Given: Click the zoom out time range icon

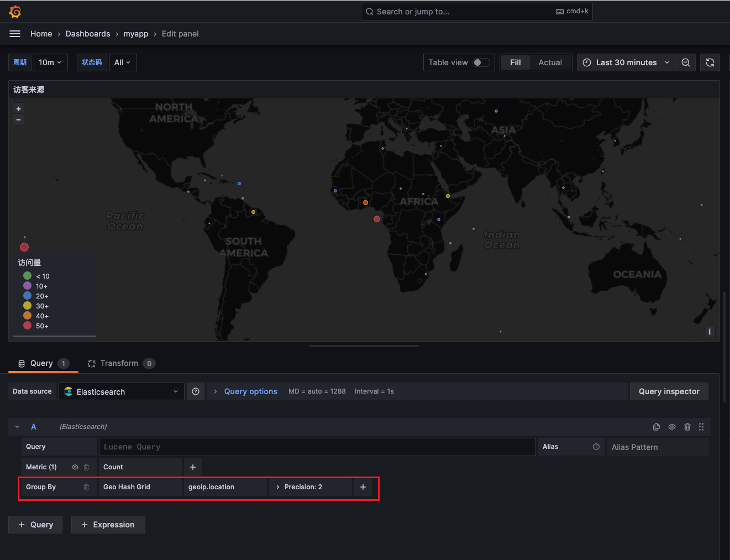Looking at the screenshot, I should pos(685,62).
